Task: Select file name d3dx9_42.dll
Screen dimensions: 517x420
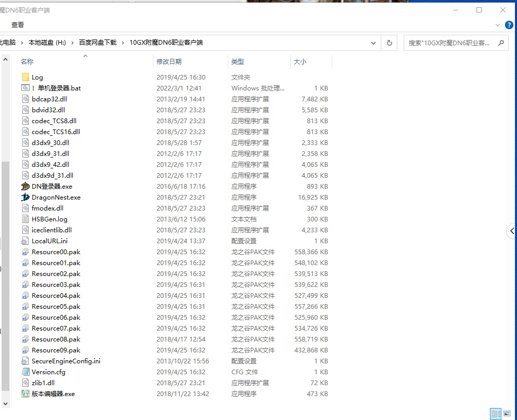Action: click(50, 164)
